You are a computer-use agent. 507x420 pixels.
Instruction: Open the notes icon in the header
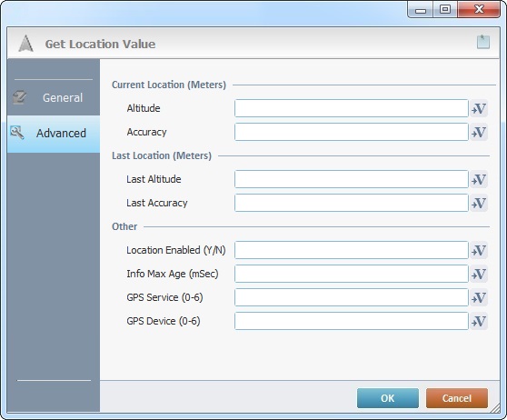tap(483, 42)
